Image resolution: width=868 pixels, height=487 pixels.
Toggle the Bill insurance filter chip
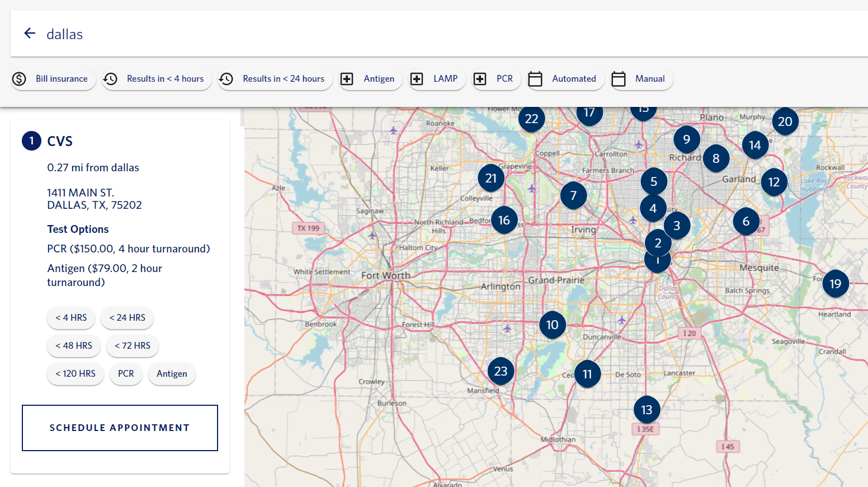click(x=54, y=79)
